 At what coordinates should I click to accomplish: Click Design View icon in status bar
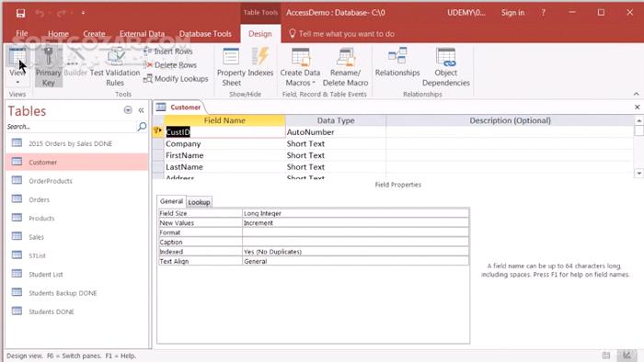click(x=627, y=355)
